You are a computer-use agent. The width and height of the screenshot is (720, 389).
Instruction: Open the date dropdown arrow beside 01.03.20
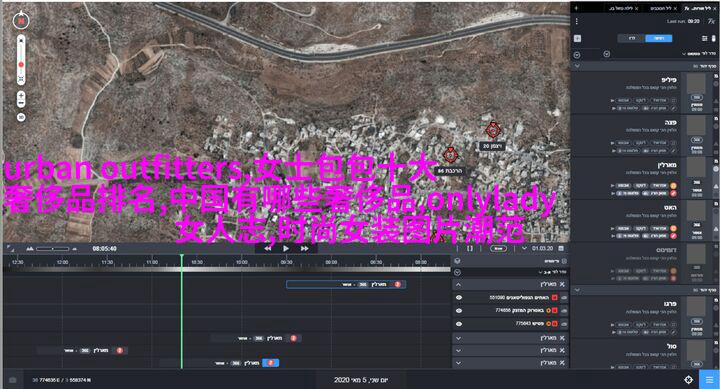click(524, 248)
